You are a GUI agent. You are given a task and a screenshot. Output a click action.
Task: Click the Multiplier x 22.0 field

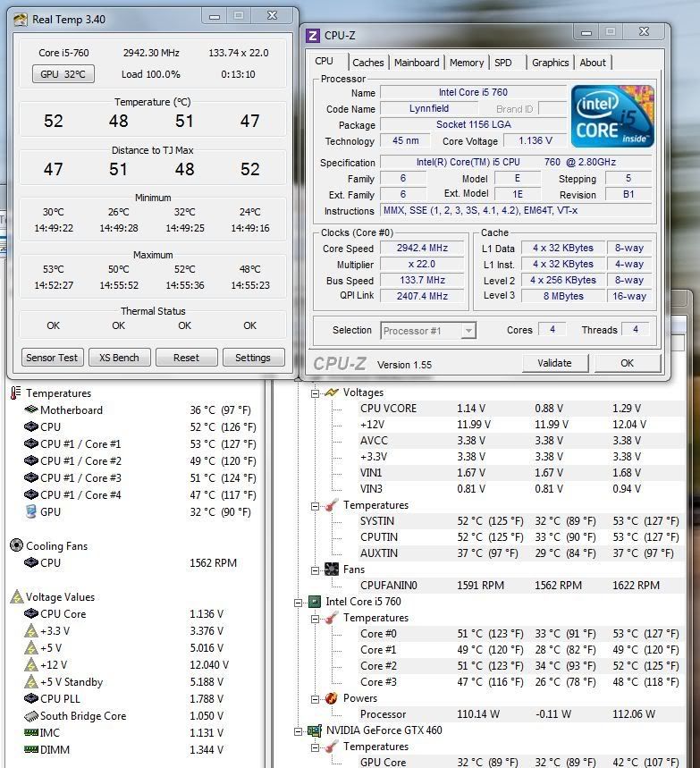(x=422, y=264)
